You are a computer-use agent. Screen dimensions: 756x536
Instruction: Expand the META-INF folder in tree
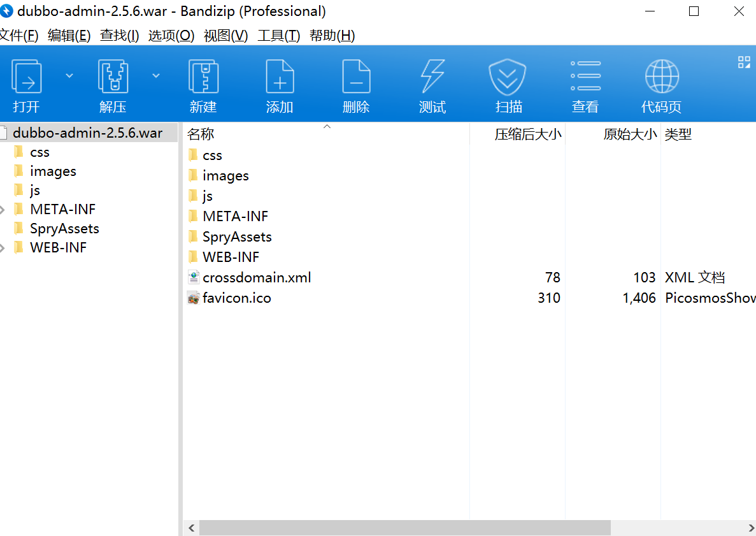3,210
